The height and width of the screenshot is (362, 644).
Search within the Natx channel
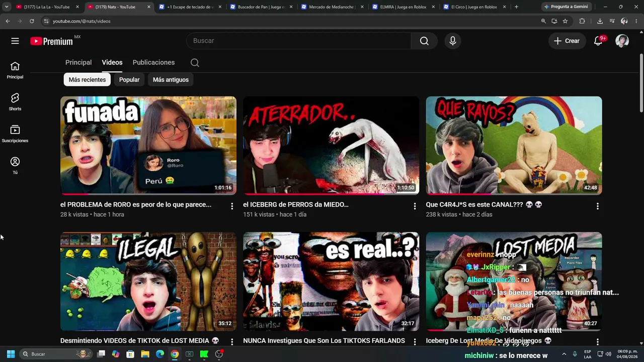point(195,63)
